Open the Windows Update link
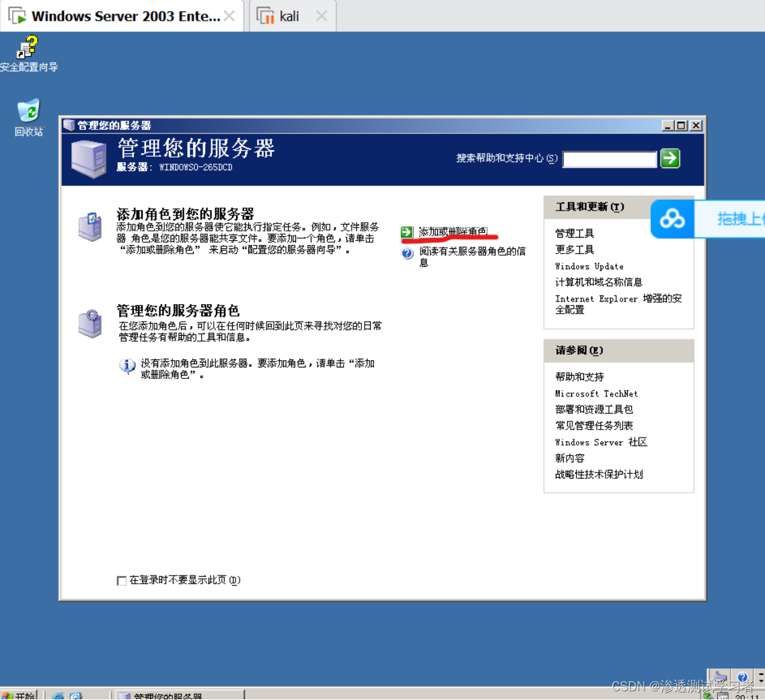 point(589,266)
